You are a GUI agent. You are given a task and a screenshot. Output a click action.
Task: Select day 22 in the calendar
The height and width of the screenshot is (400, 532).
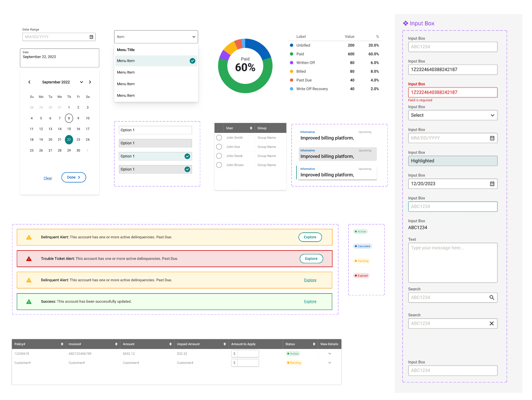(x=69, y=140)
